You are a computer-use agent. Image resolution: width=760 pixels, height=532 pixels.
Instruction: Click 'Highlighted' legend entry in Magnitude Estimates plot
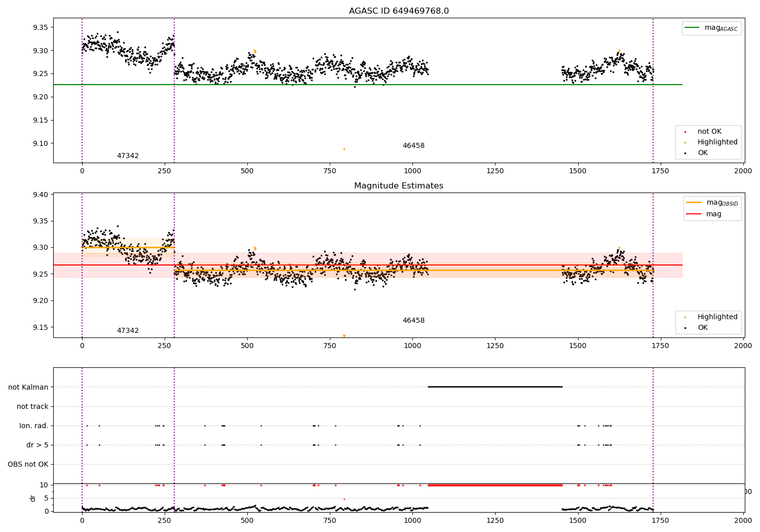[711, 317]
